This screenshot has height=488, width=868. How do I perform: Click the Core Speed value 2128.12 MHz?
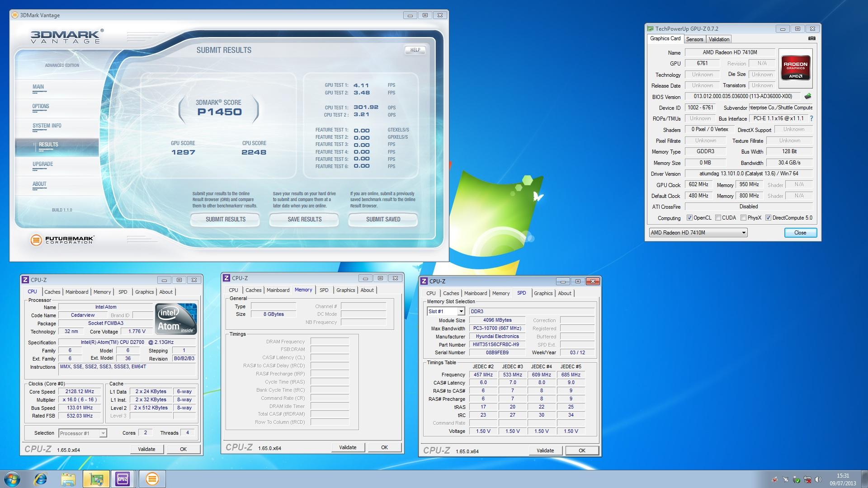point(80,392)
